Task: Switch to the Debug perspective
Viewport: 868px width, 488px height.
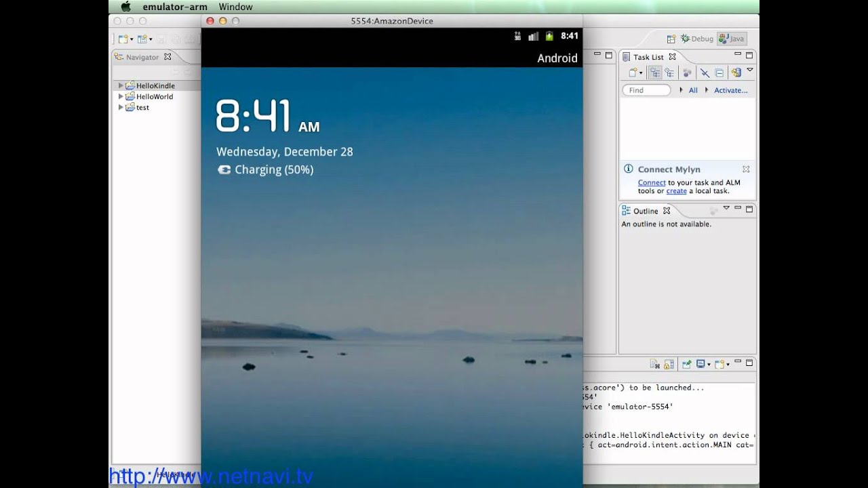Action: point(698,39)
